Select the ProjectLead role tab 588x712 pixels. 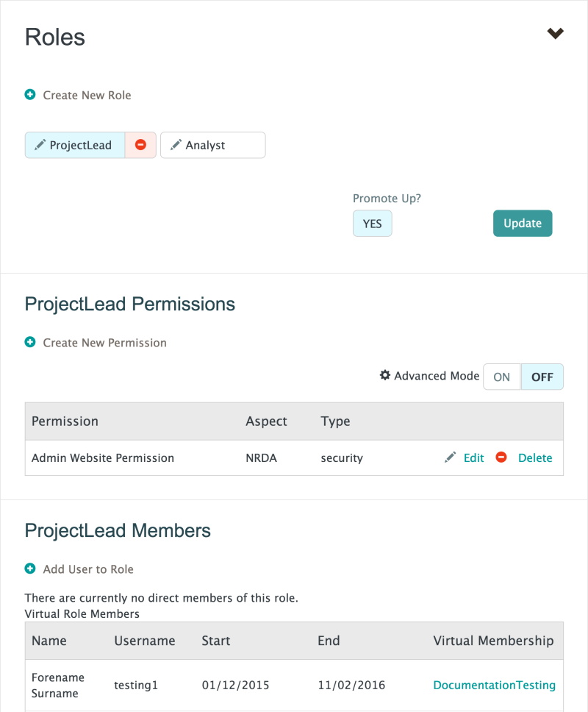[81, 145]
